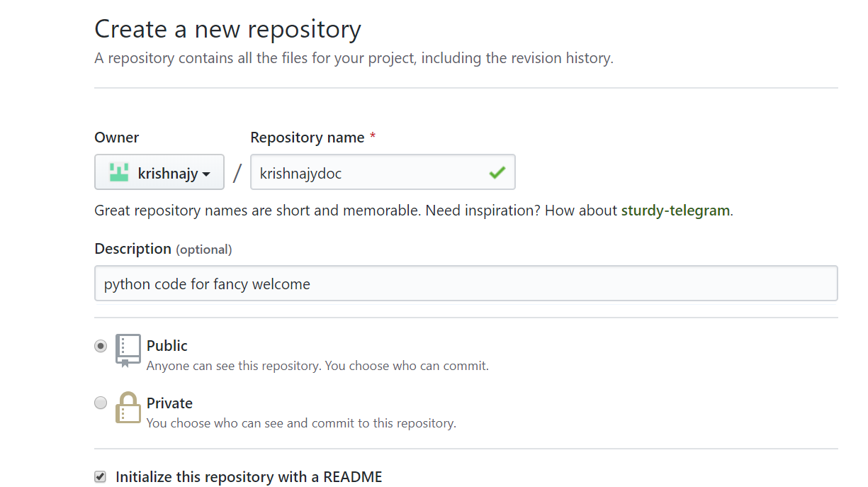Click the red required asterisk beside Repository name
868x487 pixels.
373,138
